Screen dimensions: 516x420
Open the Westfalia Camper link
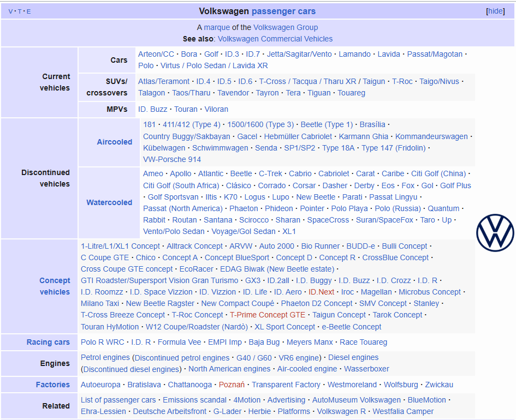tap(403, 411)
